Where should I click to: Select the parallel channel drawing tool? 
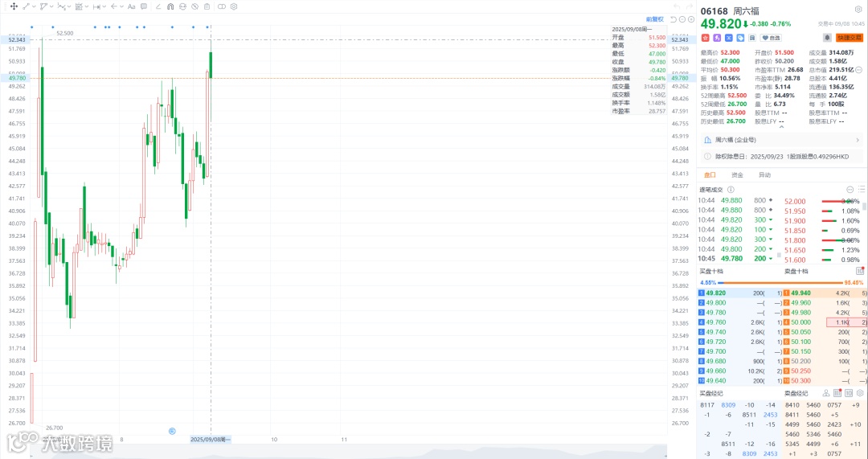tap(43, 6)
